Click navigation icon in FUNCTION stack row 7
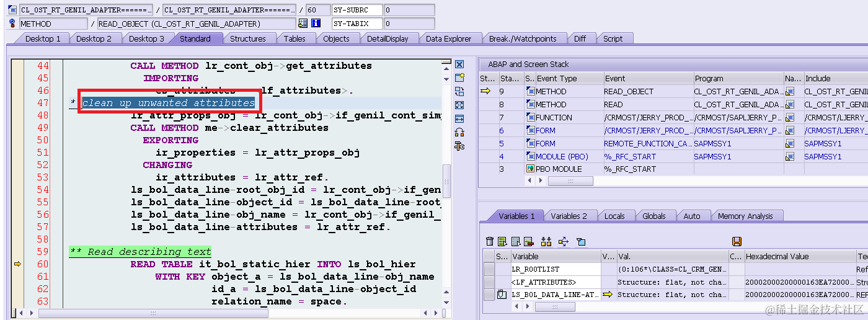Viewport: 868px width, 320px height. click(x=790, y=118)
